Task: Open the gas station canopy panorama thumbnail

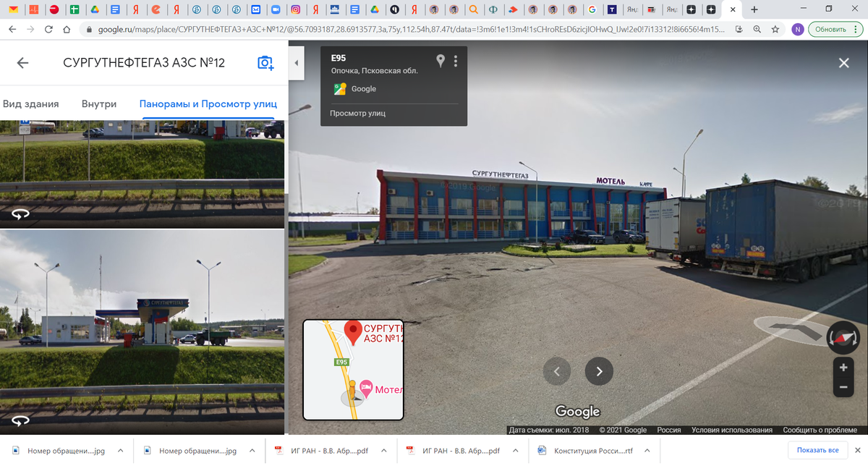Action: 142,331
